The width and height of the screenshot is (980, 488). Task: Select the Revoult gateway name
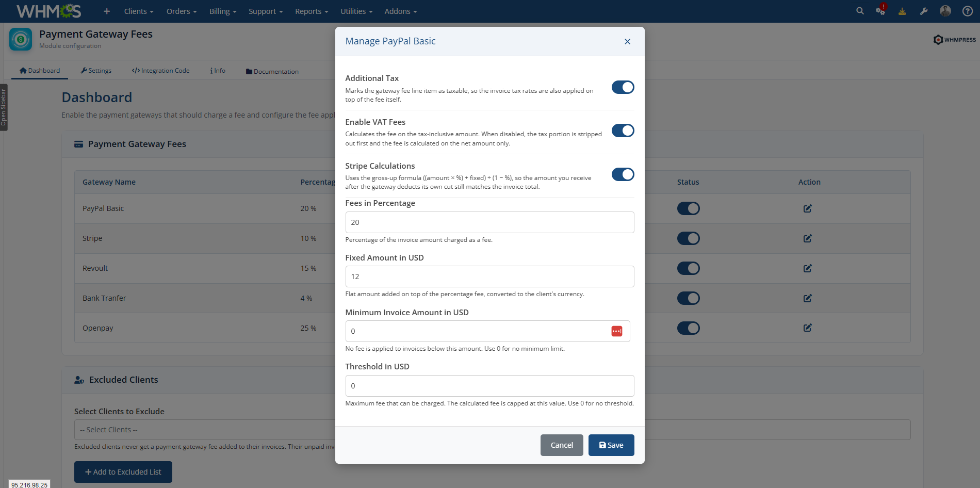tap(95, 268)
